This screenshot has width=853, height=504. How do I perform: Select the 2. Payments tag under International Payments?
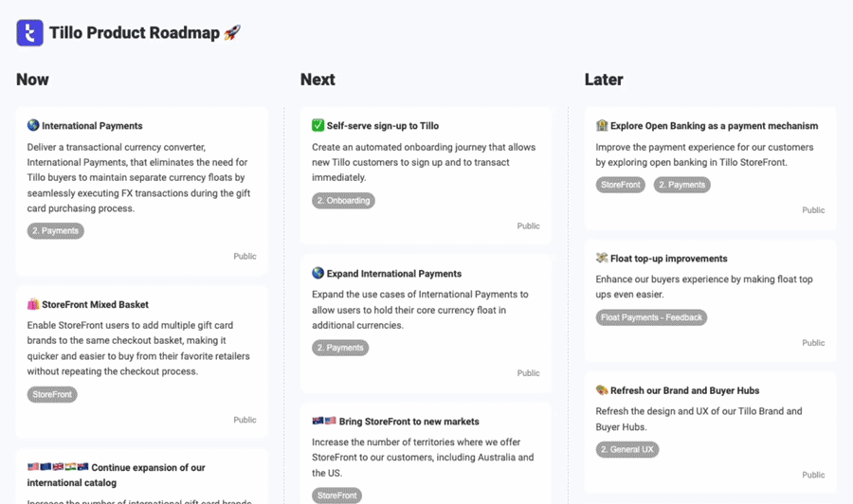pos(56,230)
